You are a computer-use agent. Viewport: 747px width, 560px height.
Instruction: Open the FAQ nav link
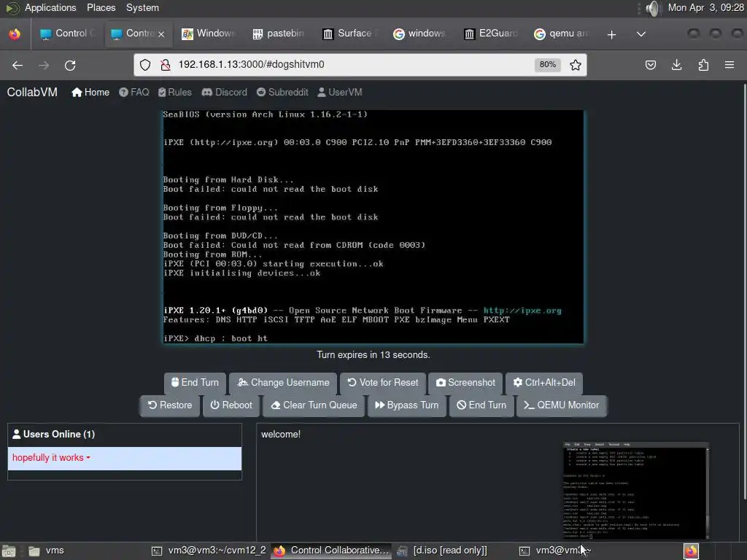(x=134, y=93)
